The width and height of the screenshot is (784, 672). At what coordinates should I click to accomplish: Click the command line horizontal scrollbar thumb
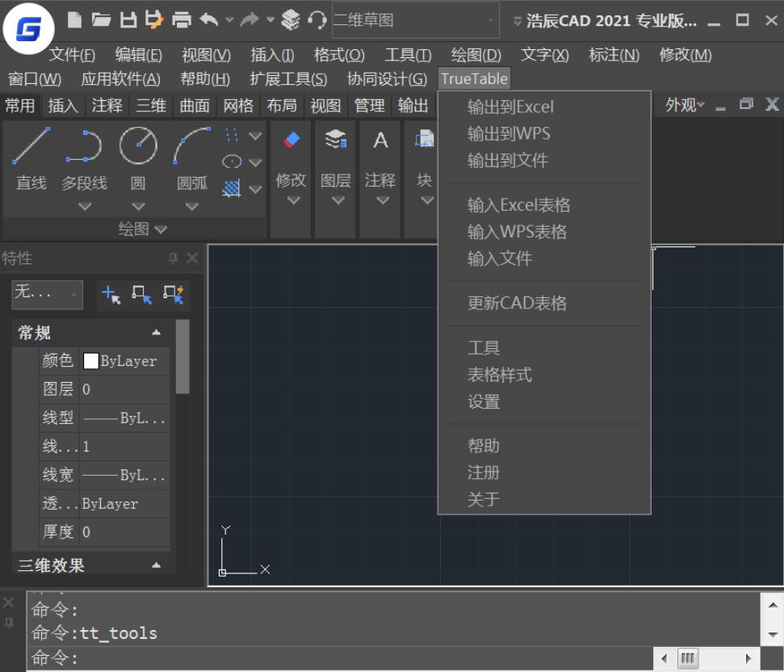tap(688, 658)
